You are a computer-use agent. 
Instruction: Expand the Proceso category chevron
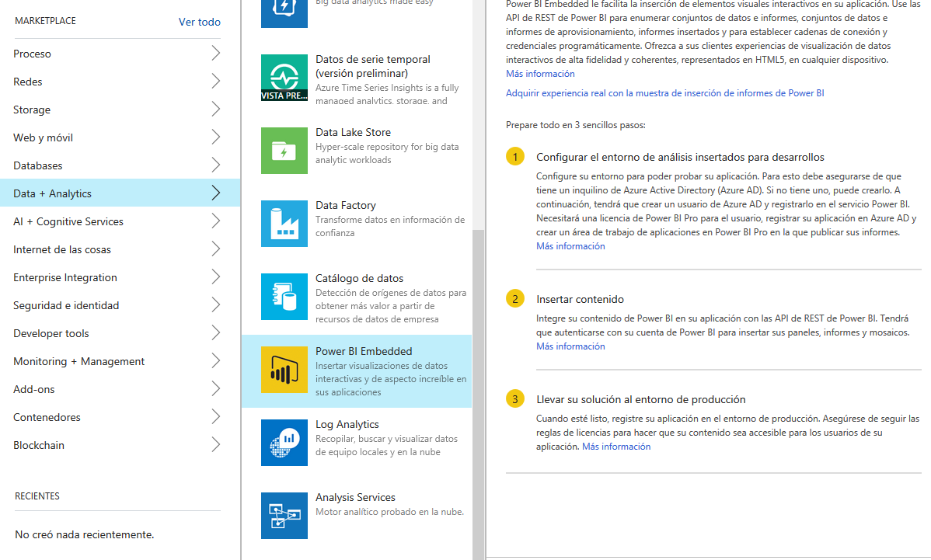pyautogui.click(x=215, y=54)
